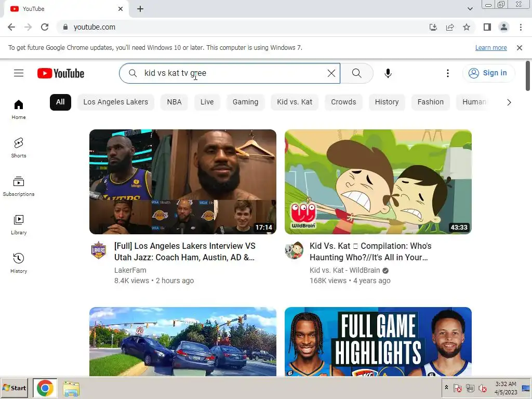Clear the search text with the X icon
This screenshot has height=399, width=532.
point(331,73)
